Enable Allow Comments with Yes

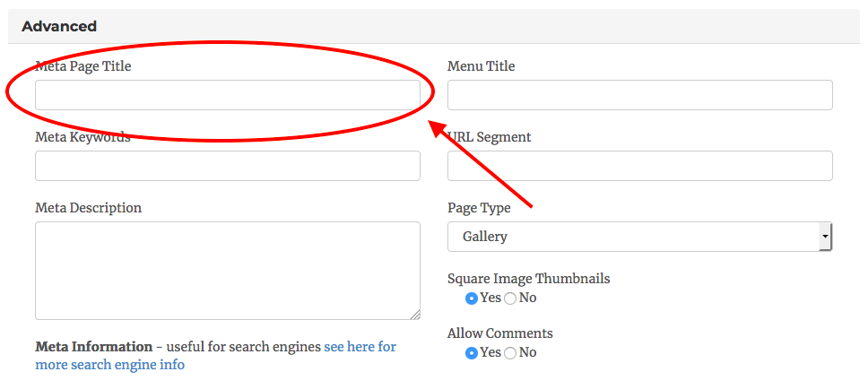[472, 353]
